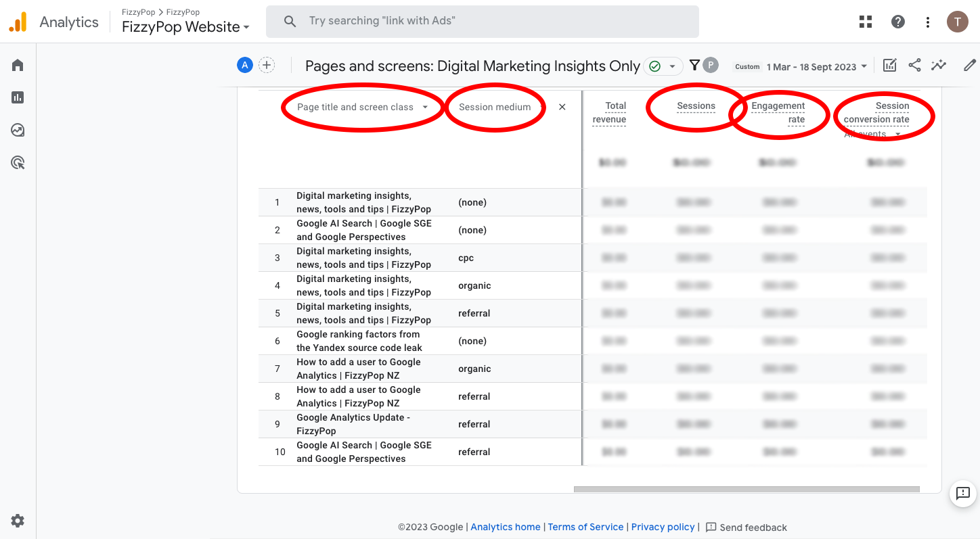The image size is (980, 539).
Task: Click row 6 Google ranking factors Yandex title
Action: pos(359,341)
